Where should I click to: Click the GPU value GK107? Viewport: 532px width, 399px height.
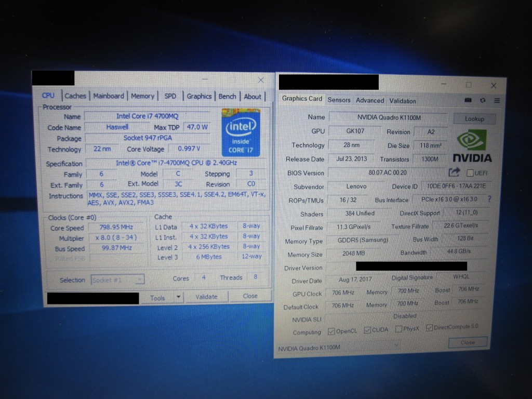355,131
